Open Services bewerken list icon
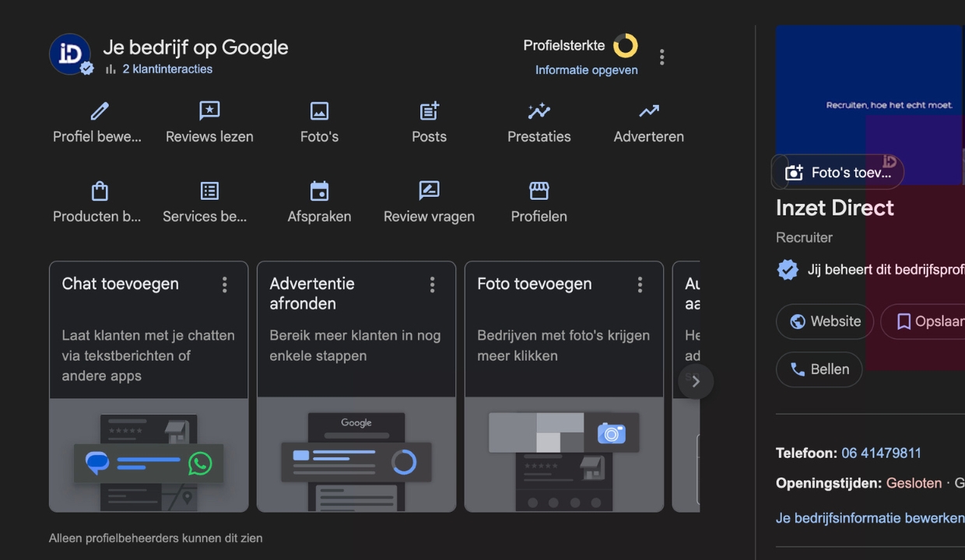965x560 pixels. coord(209,191)
